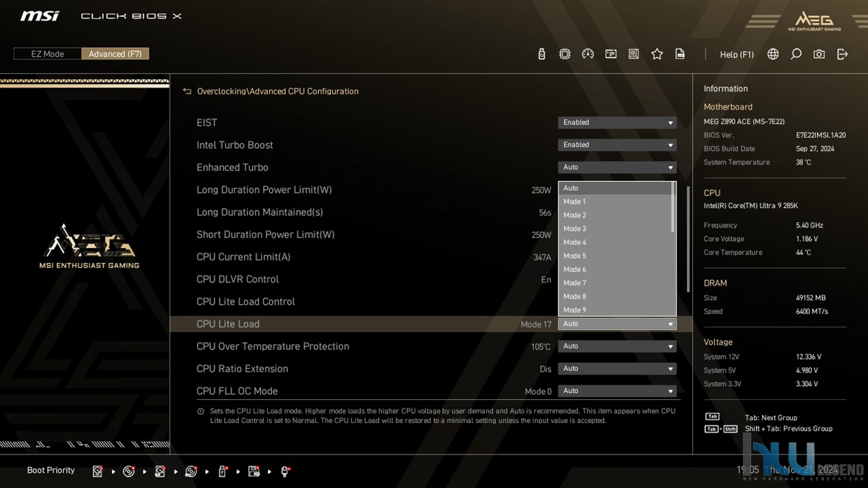Choose Mode 7 in the list
The width and height of the screenshot is (868, 488).
point(614,283)
